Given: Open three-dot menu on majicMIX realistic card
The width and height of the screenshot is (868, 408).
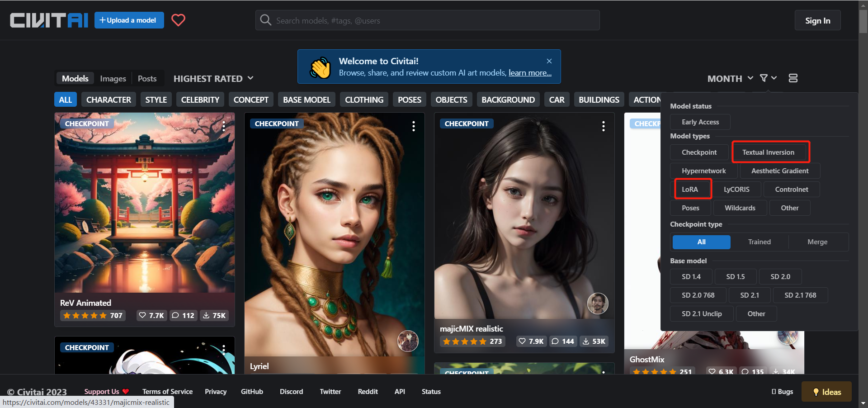Looking at the screenshot, I should pyautogui.click(x=603, y=126).
